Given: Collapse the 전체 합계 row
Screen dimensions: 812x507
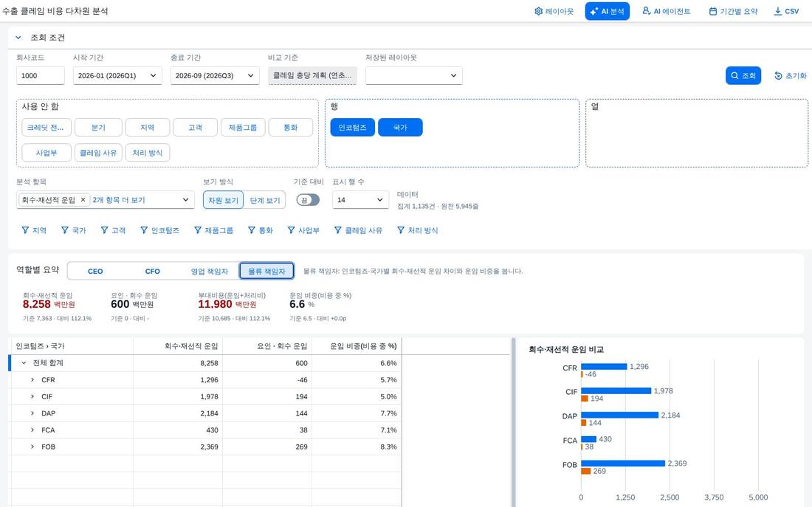Looking at the screenshot, I should (24, 363).
